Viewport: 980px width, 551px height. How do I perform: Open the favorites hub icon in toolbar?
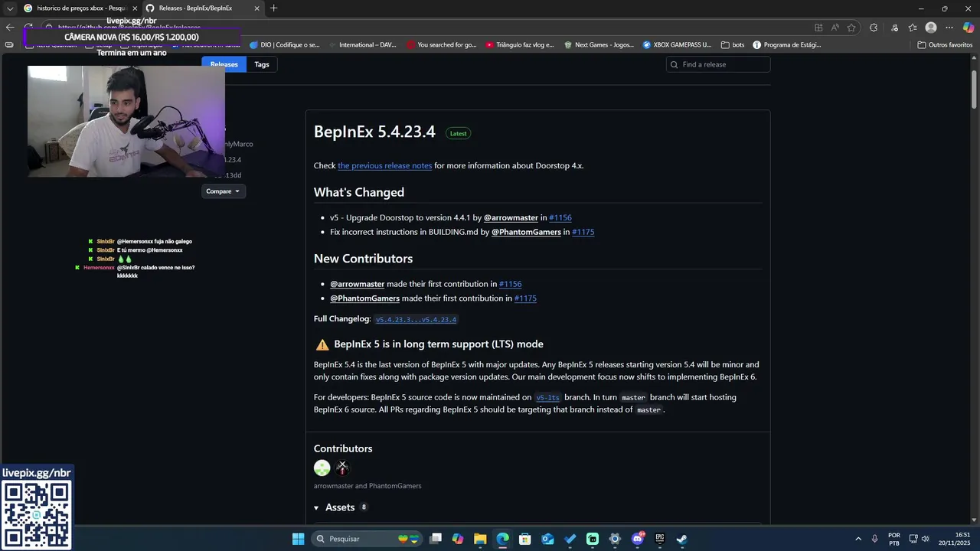(x=913, y=28)
